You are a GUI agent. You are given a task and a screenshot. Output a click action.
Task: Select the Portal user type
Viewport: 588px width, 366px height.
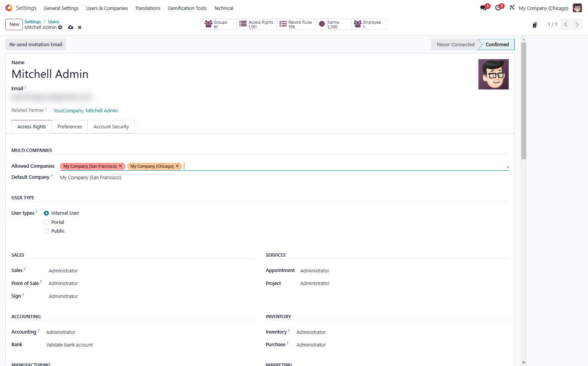point(46,222)
